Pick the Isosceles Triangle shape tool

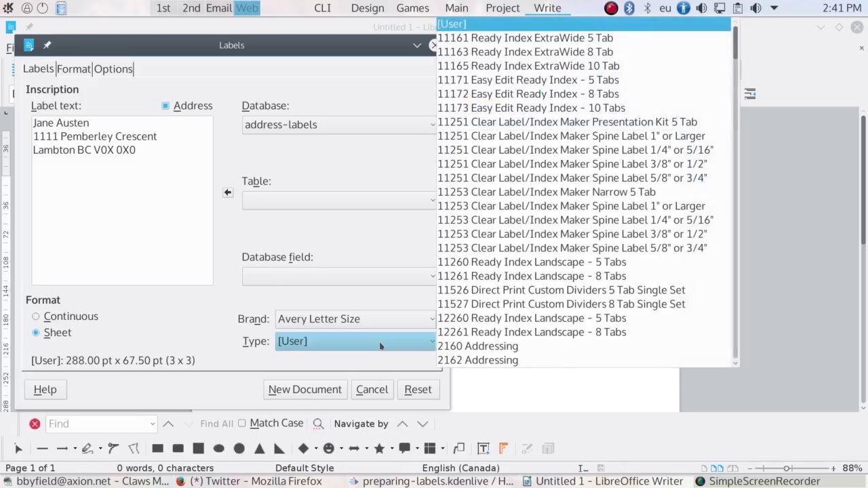coord(259,449)
